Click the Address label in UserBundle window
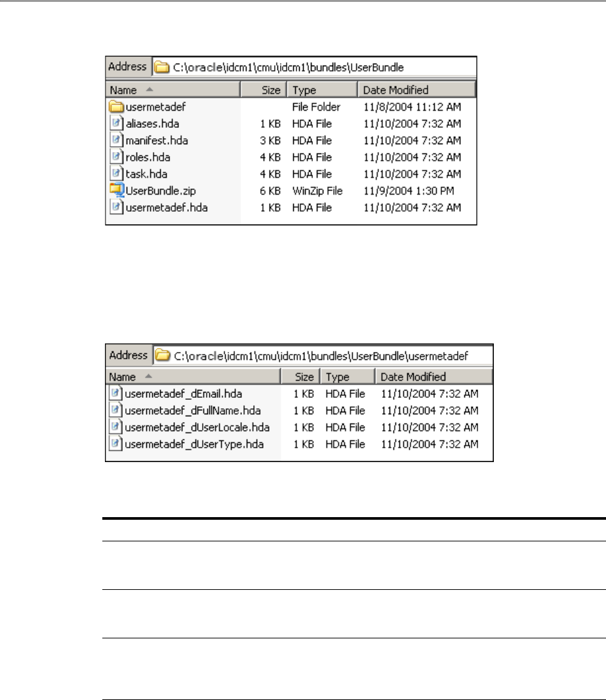 click(127, 66)
